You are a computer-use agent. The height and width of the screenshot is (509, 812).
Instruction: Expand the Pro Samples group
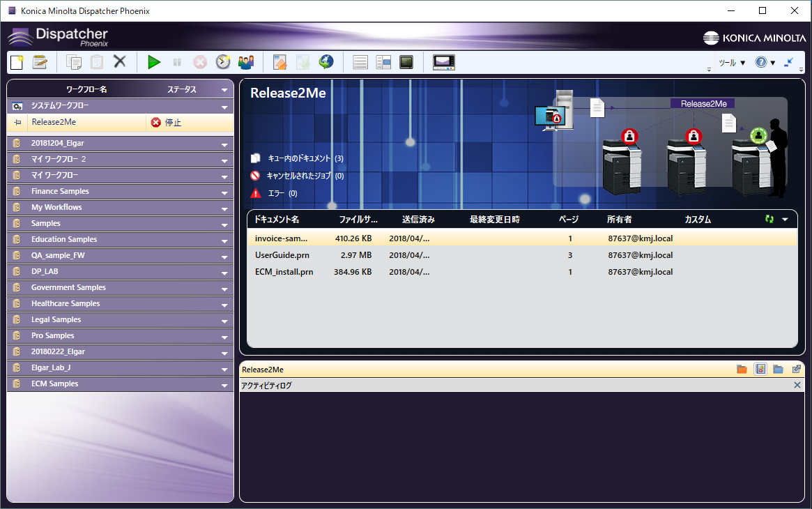tap(224, 337)
